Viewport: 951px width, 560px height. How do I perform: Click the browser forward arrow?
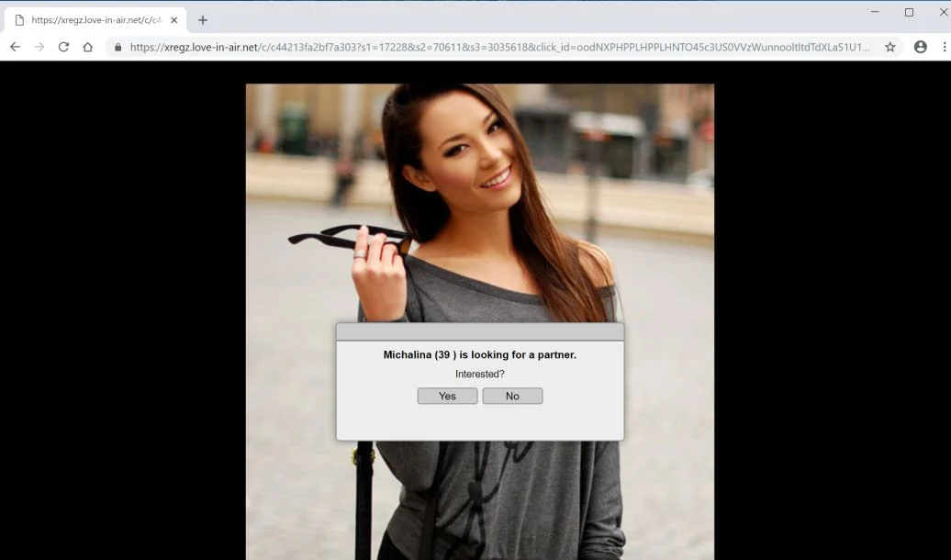coord(39,47)
